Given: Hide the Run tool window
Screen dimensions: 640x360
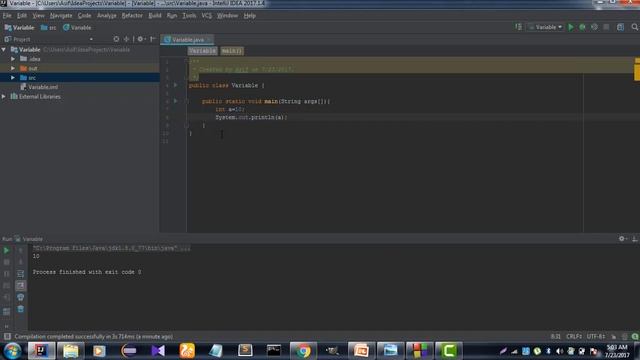Looking at the screenshot, I should 634,239.
